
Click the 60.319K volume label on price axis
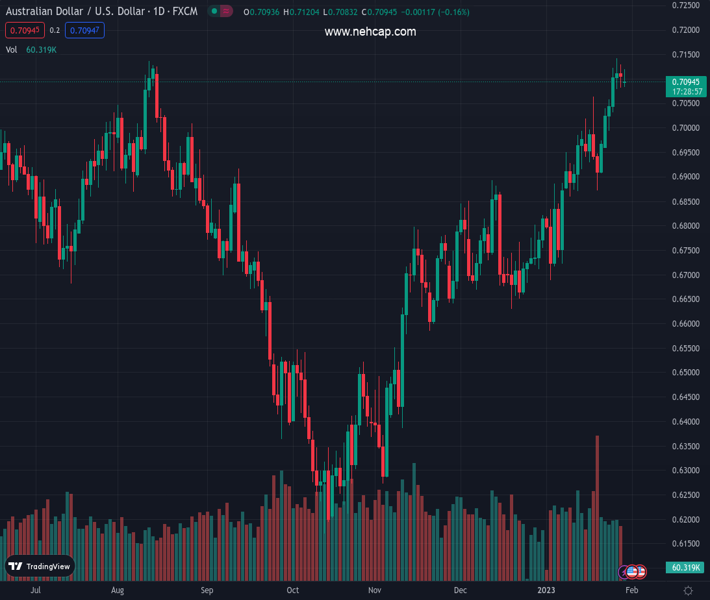click(x=686, y=567)
